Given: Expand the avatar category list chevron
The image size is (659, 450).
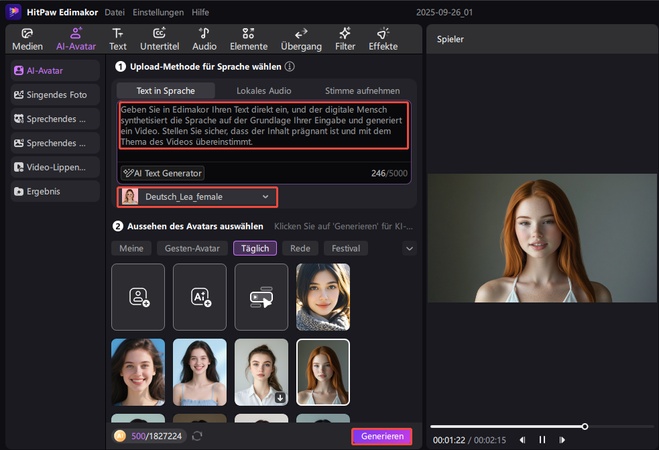Looking at the screenshot, I should 409,248.
